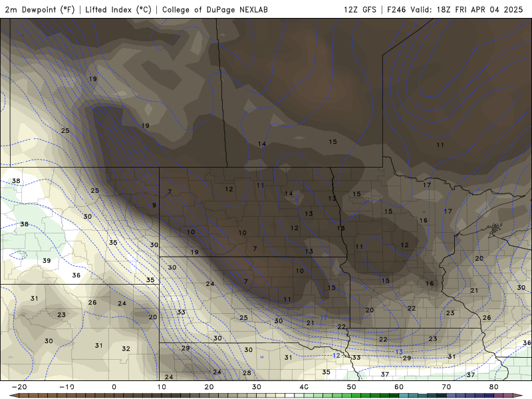Click the "College of DuPage NEXLAB" header text
The width and height of the screenshot is (532, 399).
215,9
